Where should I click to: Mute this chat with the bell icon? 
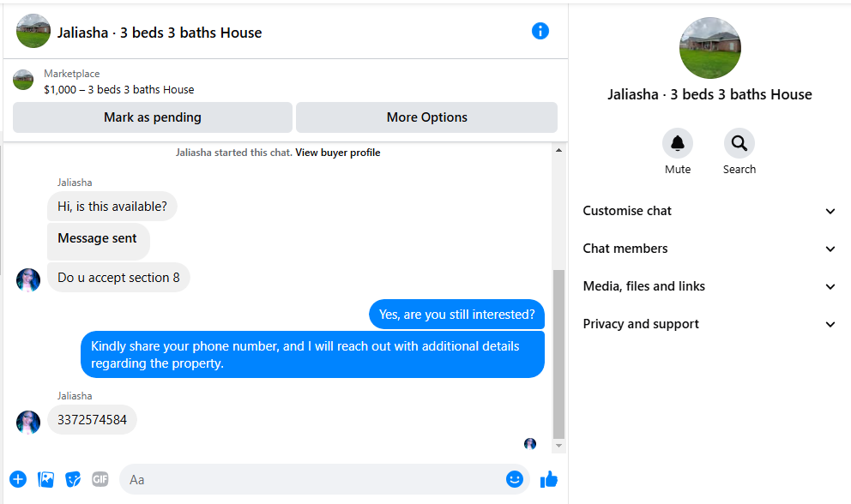(678, 143)
